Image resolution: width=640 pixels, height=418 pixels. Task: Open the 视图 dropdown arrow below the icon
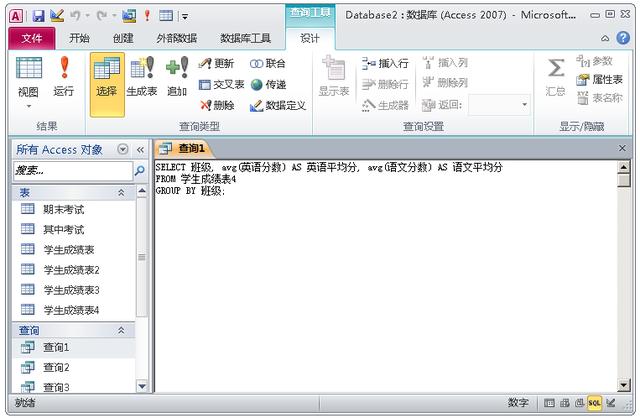[x=29, y=106]
